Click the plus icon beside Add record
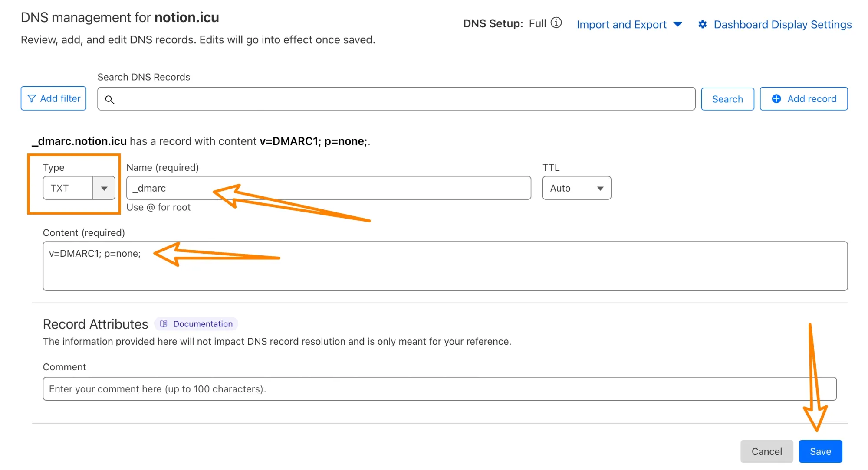 coord(776,98)
